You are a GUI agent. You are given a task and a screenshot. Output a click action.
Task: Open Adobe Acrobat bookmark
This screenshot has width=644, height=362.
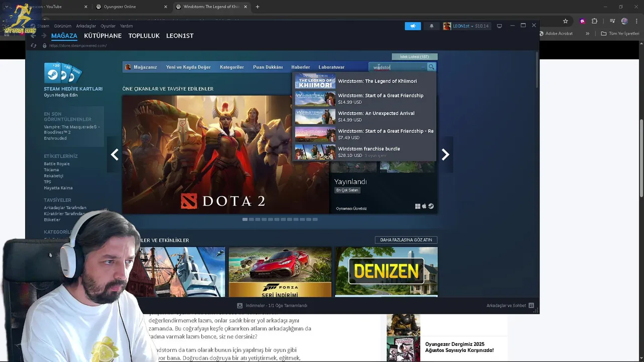555,34
